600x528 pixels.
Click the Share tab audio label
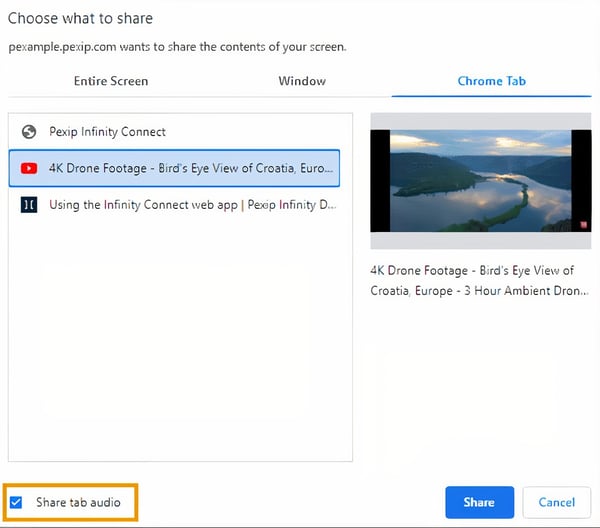(78, 502)
